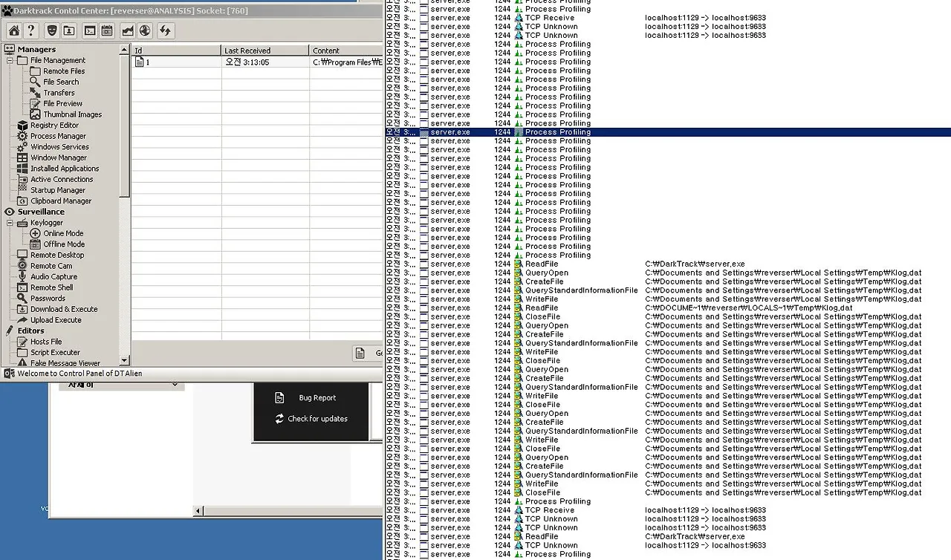Open the Help question mark icon
The image size is (951, 560).
(30, 30)
